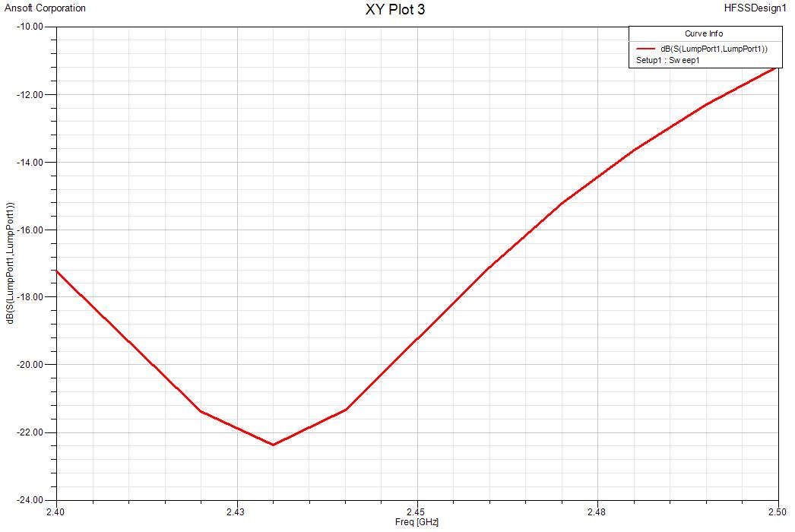Click the red curve's minimum point
795x532 pixels.
pos(274,445)
